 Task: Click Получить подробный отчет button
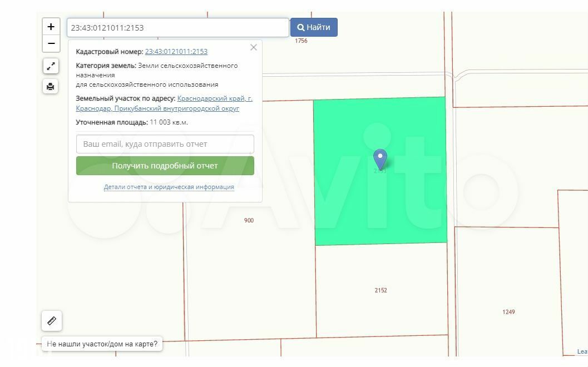tap(165, 166)
